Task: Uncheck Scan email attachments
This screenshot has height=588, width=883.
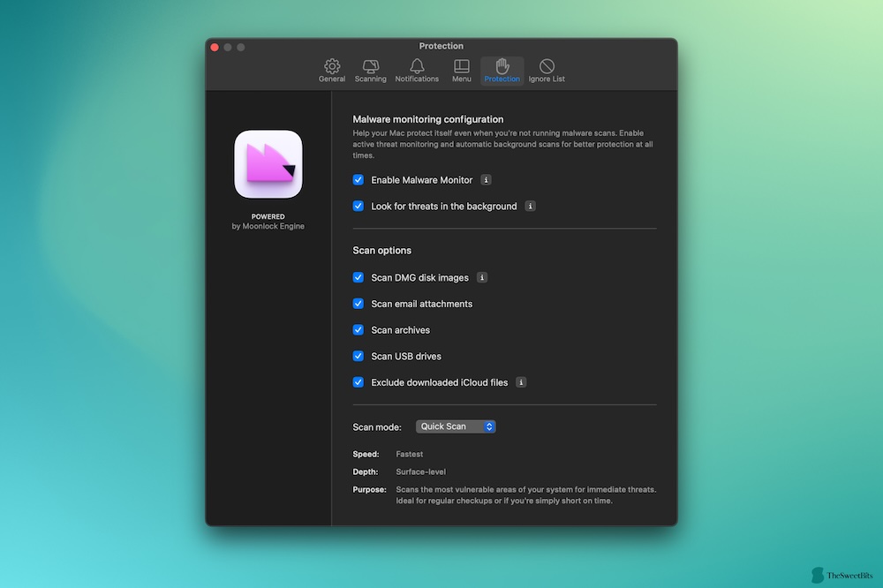Action: 358,304
